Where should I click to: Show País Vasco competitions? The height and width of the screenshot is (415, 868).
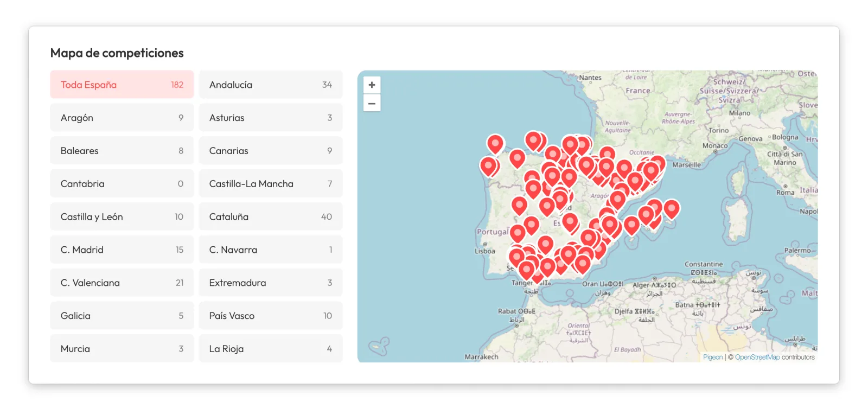pos(271,316)
